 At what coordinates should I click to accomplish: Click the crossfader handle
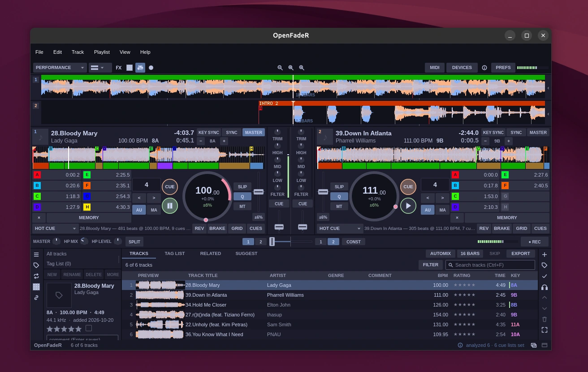[272, 242]
